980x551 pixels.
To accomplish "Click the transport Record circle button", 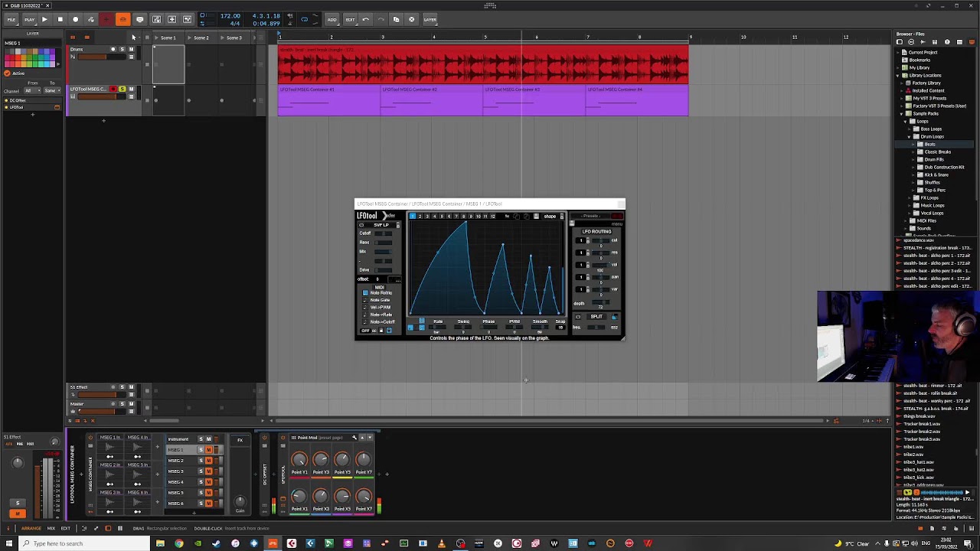I will coord(75,19).
